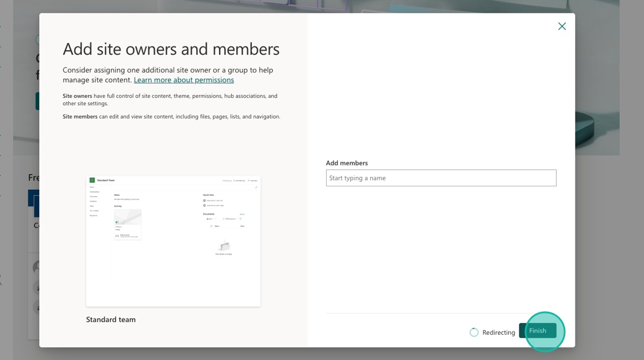This screenshot has width=644, height=360.
Task: Click first Quick links globe icon in preview
Action: point(204,201)
